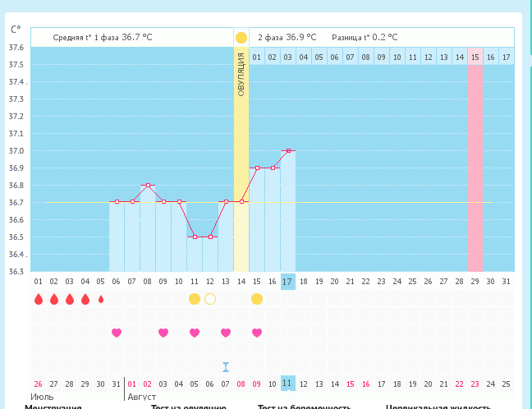Image resolution: width=532 pixels, height=409 pixels.
Task: Click the 36.5 data point on day 11
Action: coord(195,237)
